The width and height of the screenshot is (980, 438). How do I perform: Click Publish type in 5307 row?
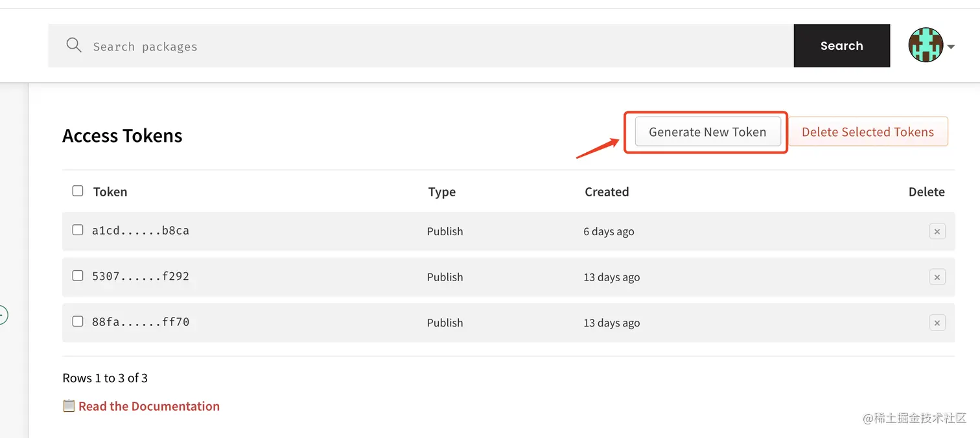tap(445, 277)
